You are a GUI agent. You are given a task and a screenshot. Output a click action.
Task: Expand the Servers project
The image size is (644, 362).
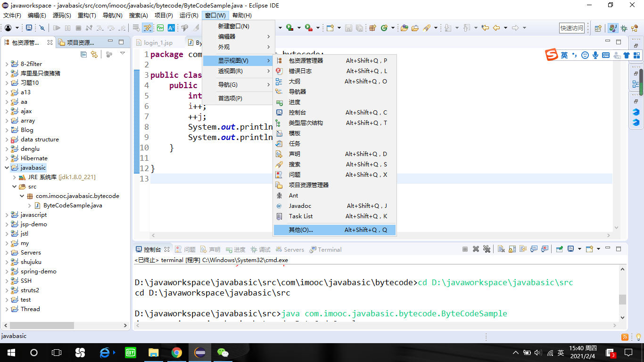point(6,252)
